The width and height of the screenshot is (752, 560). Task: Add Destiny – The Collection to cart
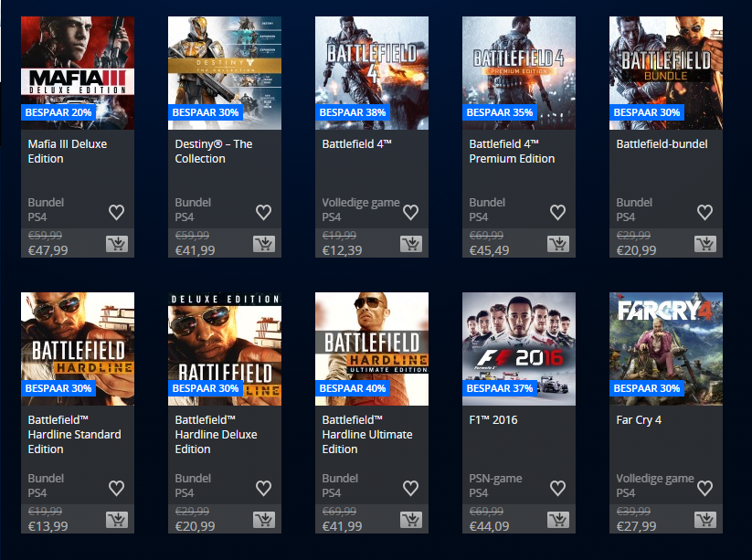(263, 244)
